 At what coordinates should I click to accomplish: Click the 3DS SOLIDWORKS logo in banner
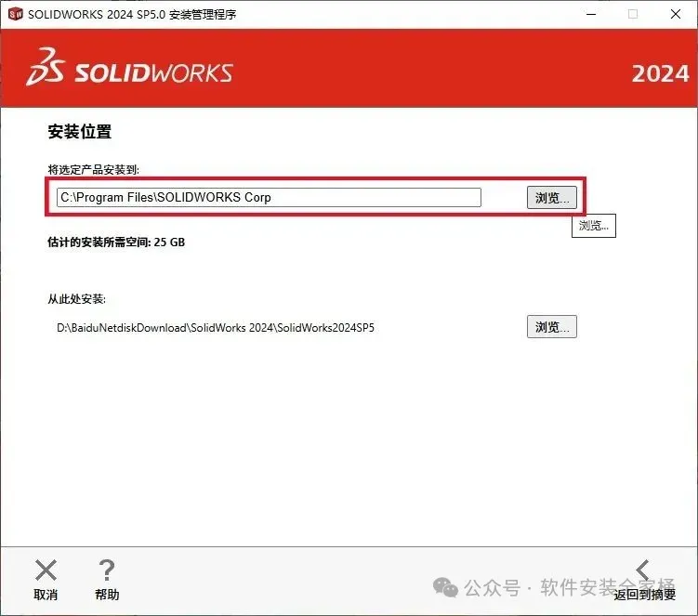coord(129,67)
